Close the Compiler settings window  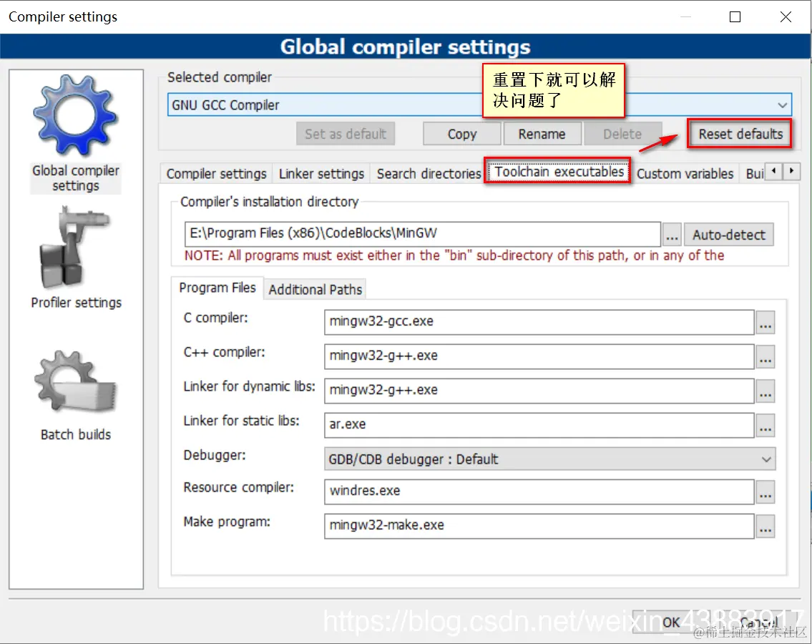pyautogui.click(x=786, y=17)
